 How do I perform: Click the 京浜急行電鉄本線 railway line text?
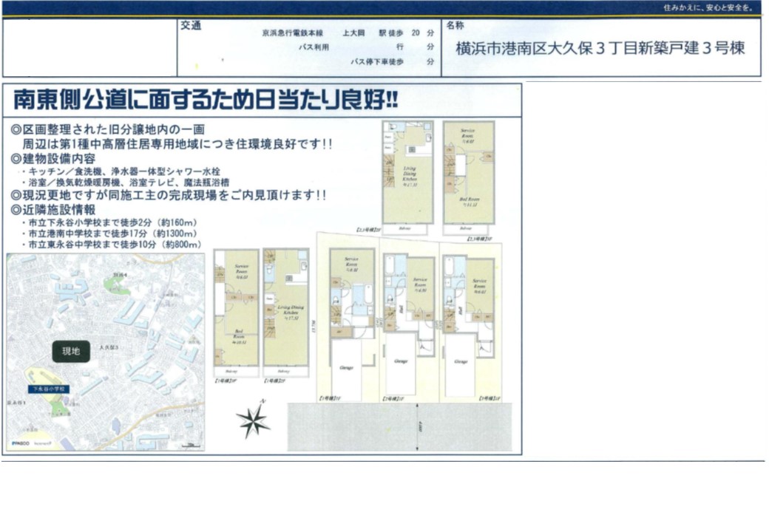[291, 33]
